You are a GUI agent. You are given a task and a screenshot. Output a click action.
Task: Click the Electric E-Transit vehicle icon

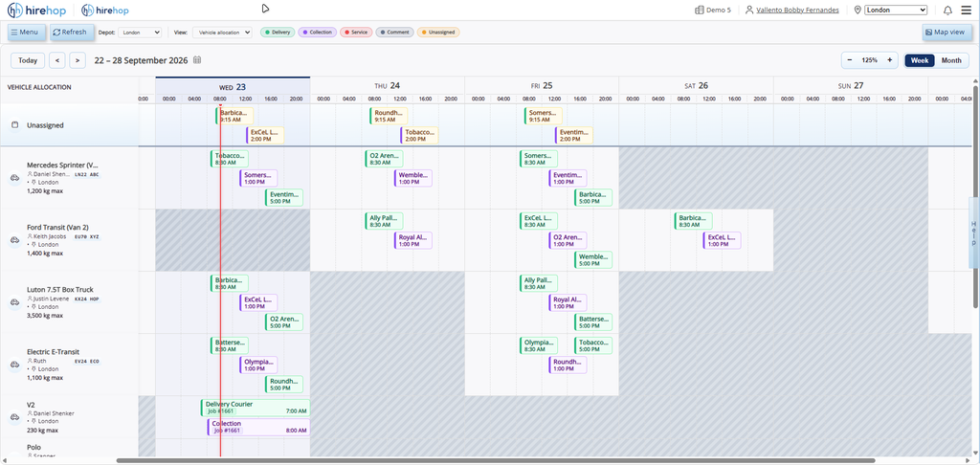[x=14, y=365]
